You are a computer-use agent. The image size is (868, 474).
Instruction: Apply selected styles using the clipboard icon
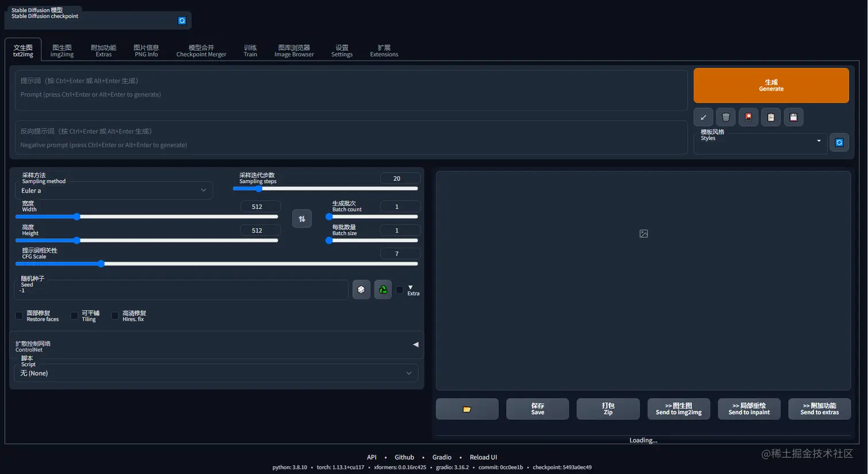coord(771,117)
